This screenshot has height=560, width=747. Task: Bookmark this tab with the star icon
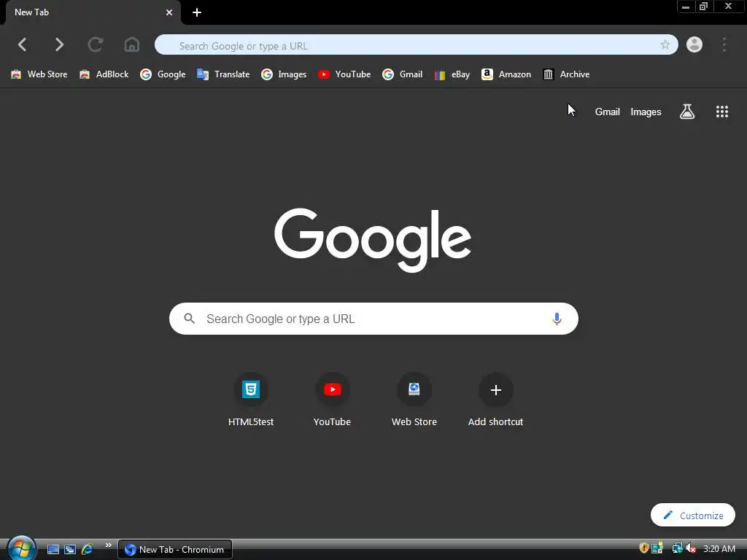coord(665,44)
